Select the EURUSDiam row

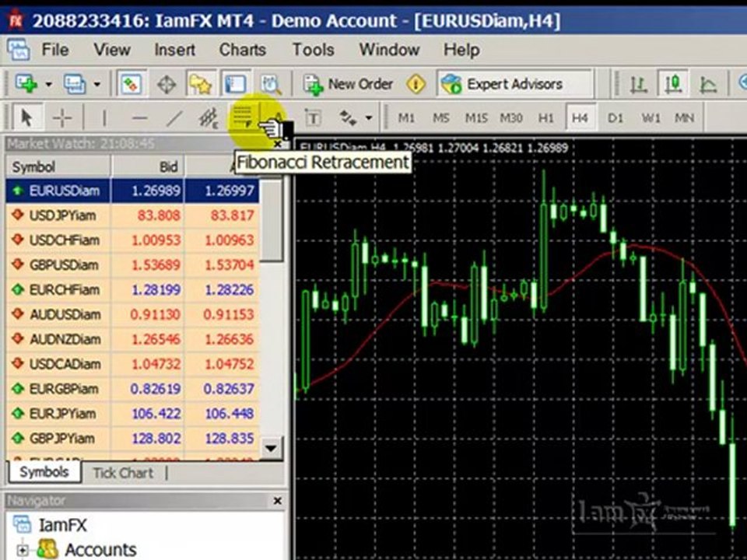[132, 191]
